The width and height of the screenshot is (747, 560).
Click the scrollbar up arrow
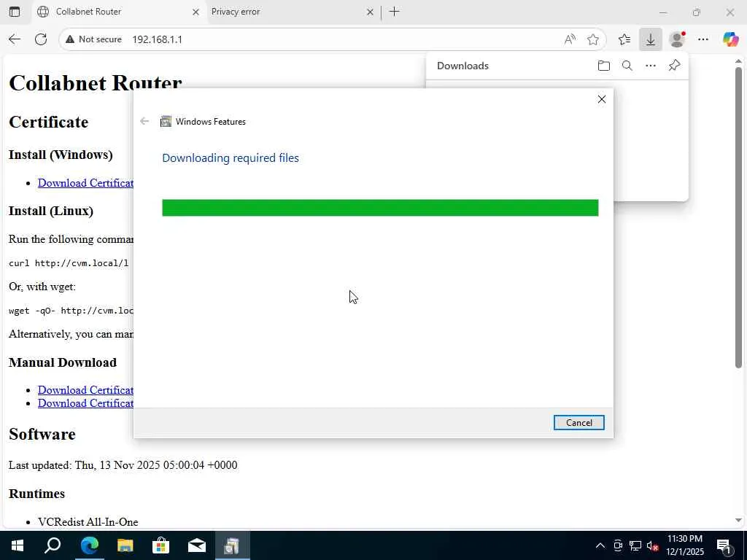pos(738,61)
